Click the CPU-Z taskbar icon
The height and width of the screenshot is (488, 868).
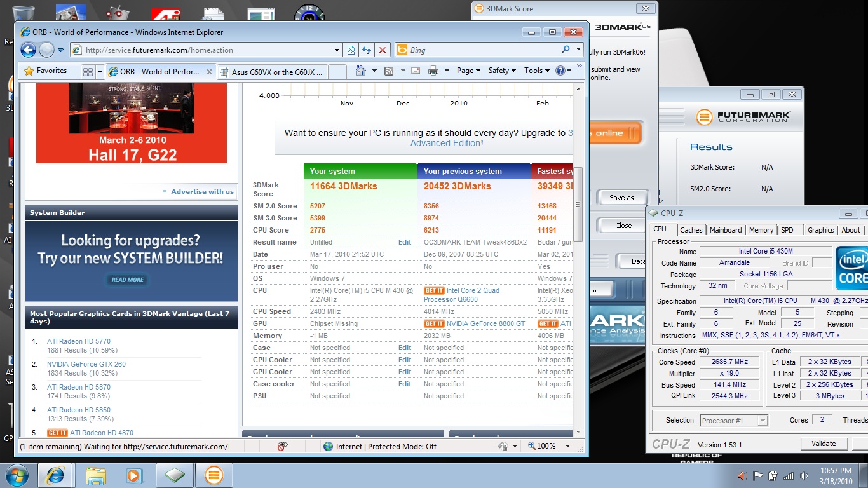tap(175, 475)
